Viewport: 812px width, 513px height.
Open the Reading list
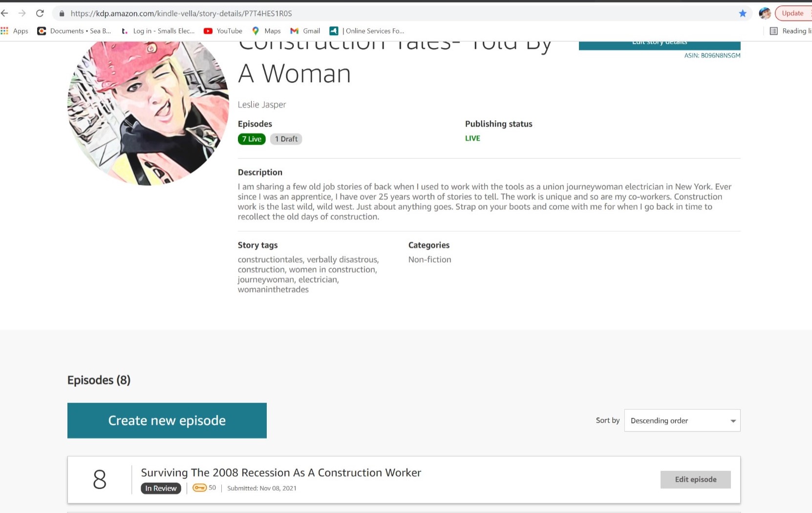[x=790, y=31]
